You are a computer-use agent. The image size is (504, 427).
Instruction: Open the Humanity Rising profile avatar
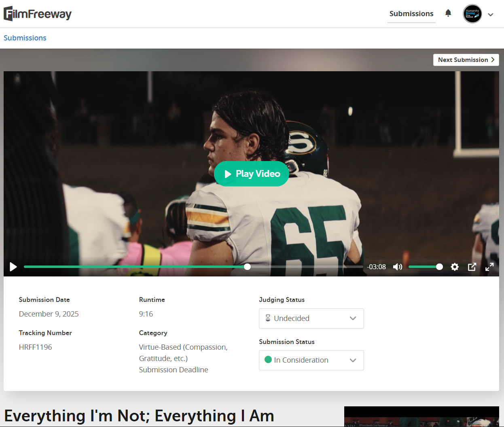pos(472,14)
